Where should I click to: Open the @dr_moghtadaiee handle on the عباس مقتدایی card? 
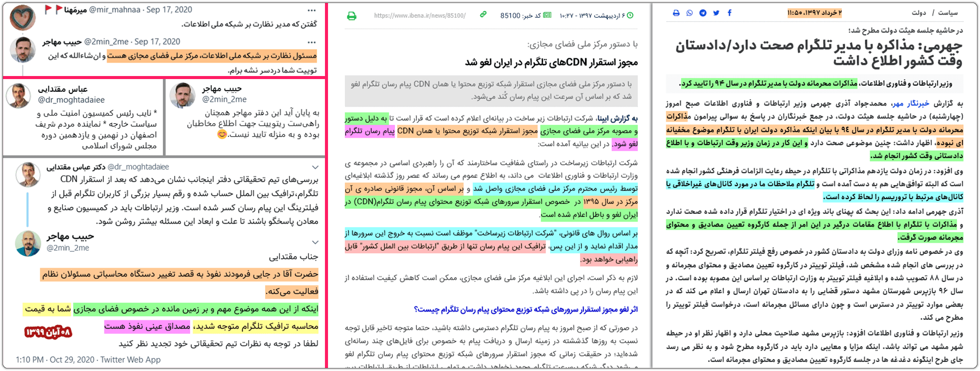[x=71, y=100]
